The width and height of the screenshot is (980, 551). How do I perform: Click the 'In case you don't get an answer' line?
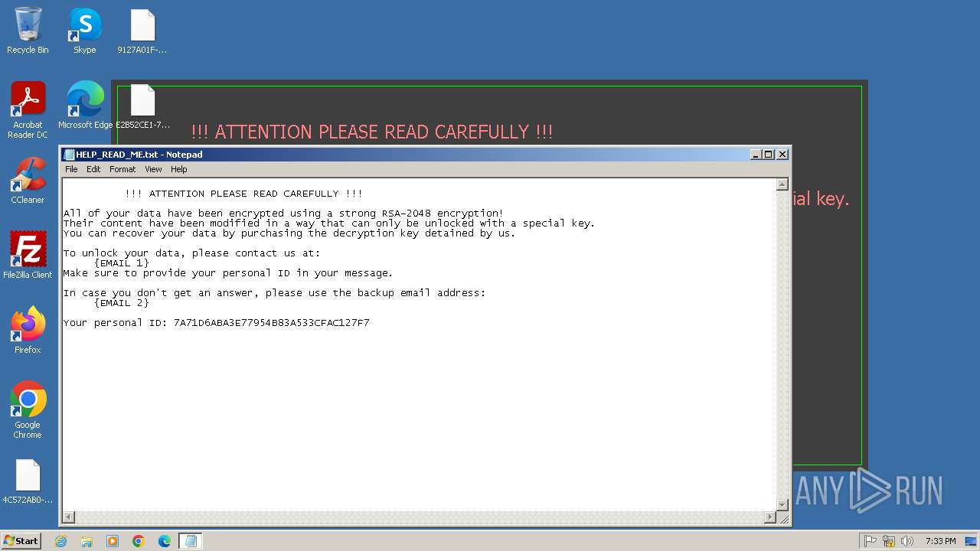click(x=274, y=293)
